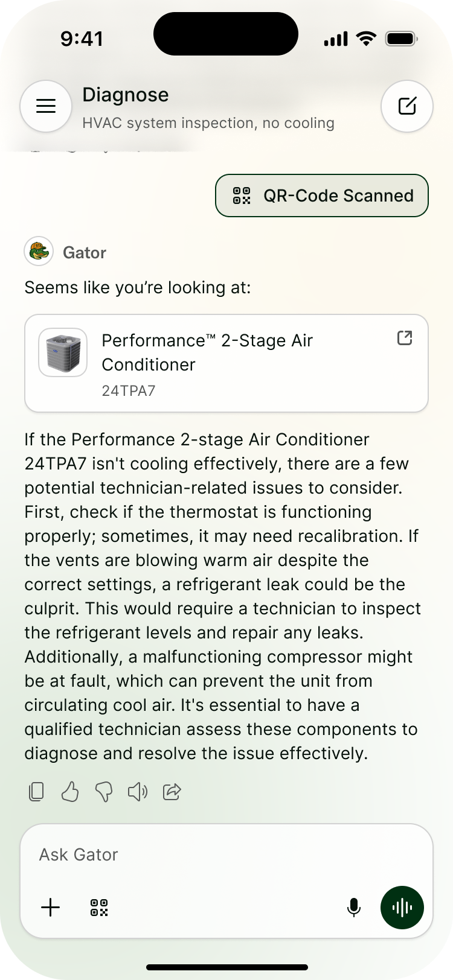Give the response a thumbs down
Viewport: 453px width, 980px height.
tap(104, 791)
